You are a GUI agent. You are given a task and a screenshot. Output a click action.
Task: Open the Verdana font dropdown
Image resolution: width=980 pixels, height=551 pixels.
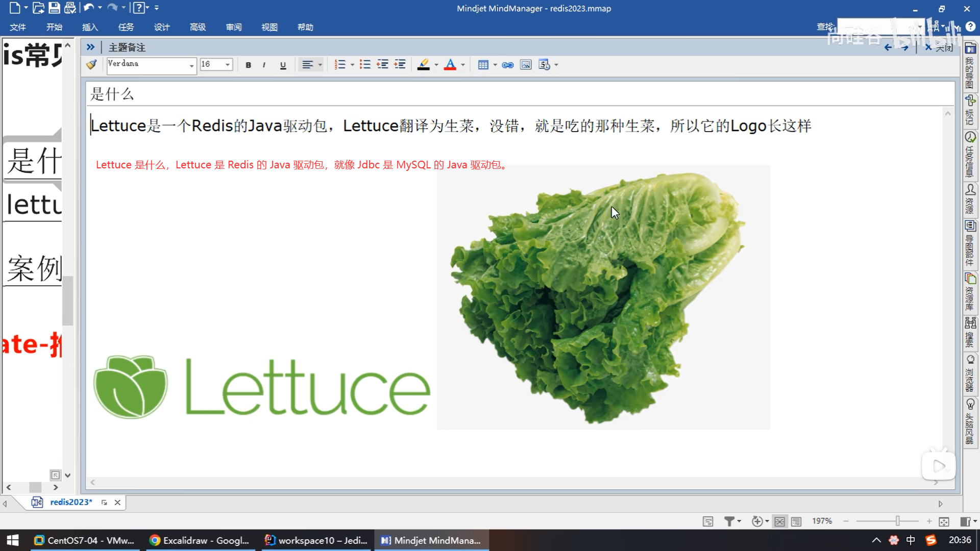191,65
